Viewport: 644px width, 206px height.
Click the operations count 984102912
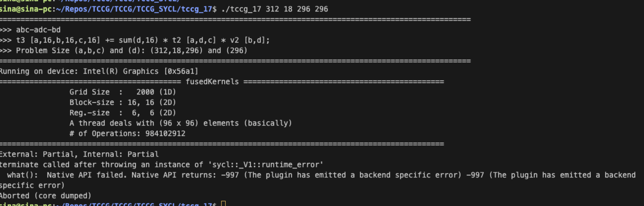pyautogui.click(x=165, y=134)
